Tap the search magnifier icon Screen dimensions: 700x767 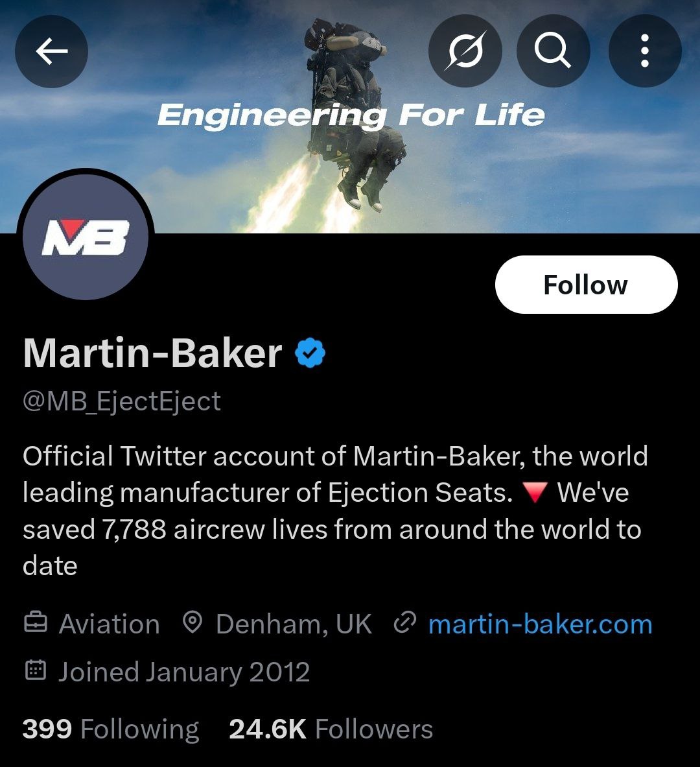pos(553,51)
